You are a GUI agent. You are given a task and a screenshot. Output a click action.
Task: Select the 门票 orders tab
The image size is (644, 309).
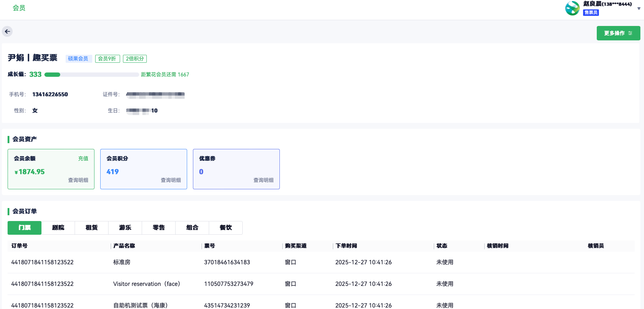[x=25, y=228]
